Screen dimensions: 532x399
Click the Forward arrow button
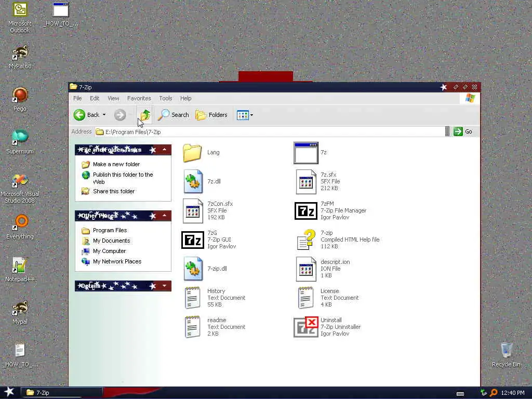pyautogui.click(x=120, y=115)
